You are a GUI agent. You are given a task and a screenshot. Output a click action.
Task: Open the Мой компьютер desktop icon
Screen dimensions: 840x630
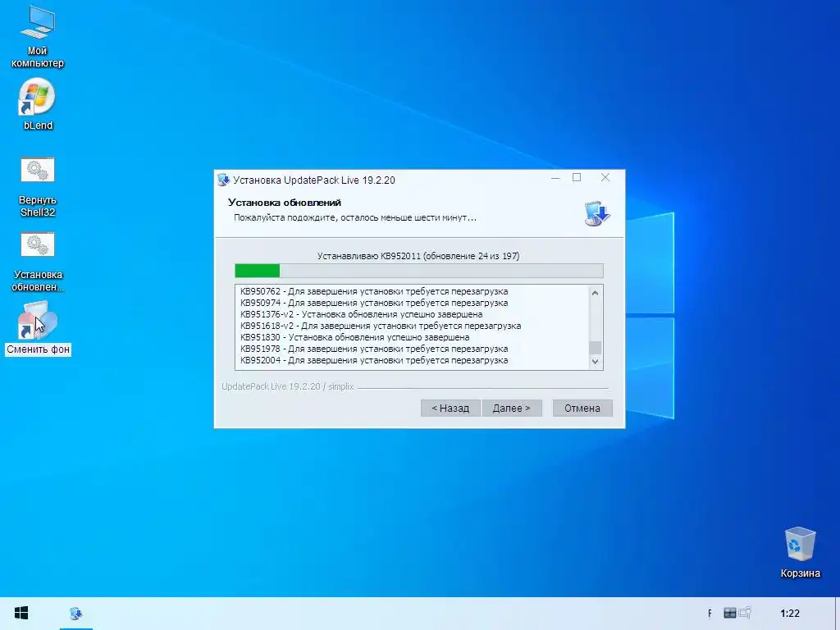38,36
